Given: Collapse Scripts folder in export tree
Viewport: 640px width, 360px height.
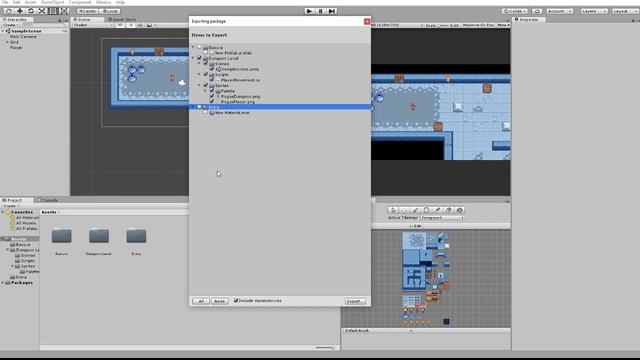Looking at the screenshot, I should tap(200, 74).
